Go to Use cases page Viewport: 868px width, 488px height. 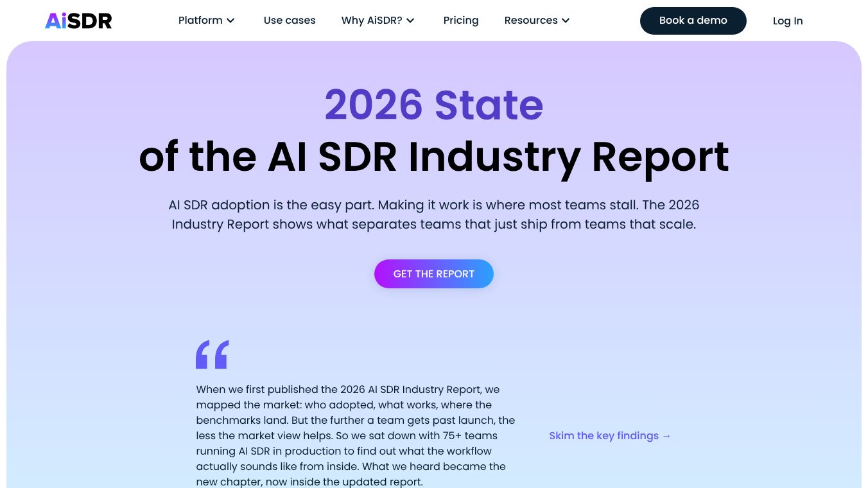tap(290, 21)
